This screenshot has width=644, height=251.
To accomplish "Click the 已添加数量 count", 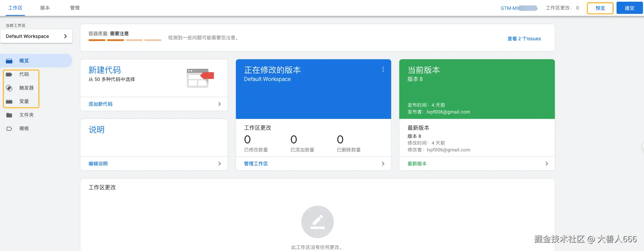I will [294, 140].
